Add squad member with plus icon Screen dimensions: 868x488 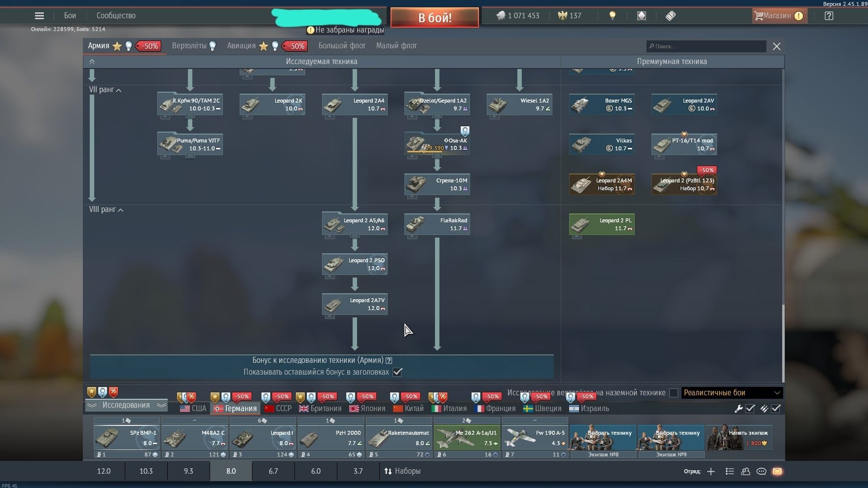click(711, 472)
